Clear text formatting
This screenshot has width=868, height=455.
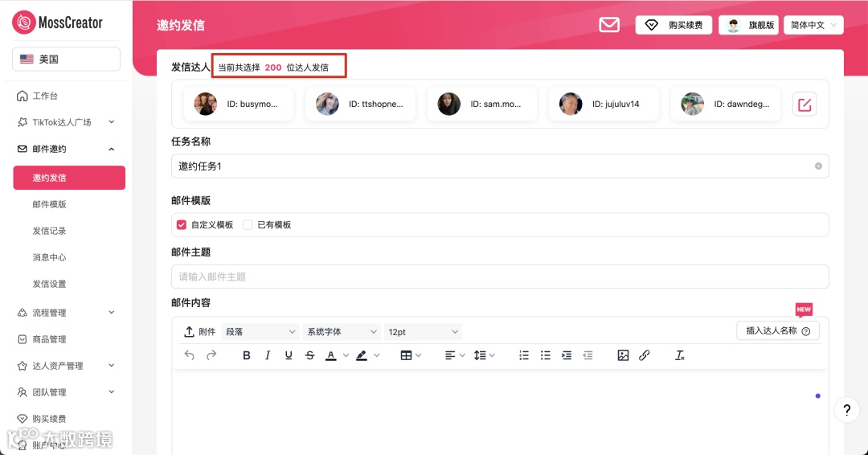click(x=680, y=355)
